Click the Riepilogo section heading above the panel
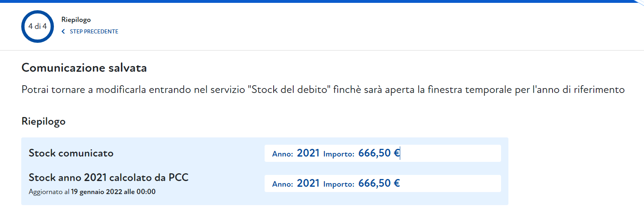This screenshot has height=221, width=644. (43, 122)
